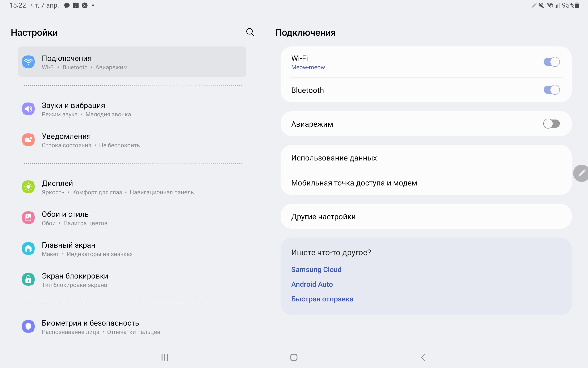Tap the muted sound status icon
The image size is (588, 368).
point(541,5)
